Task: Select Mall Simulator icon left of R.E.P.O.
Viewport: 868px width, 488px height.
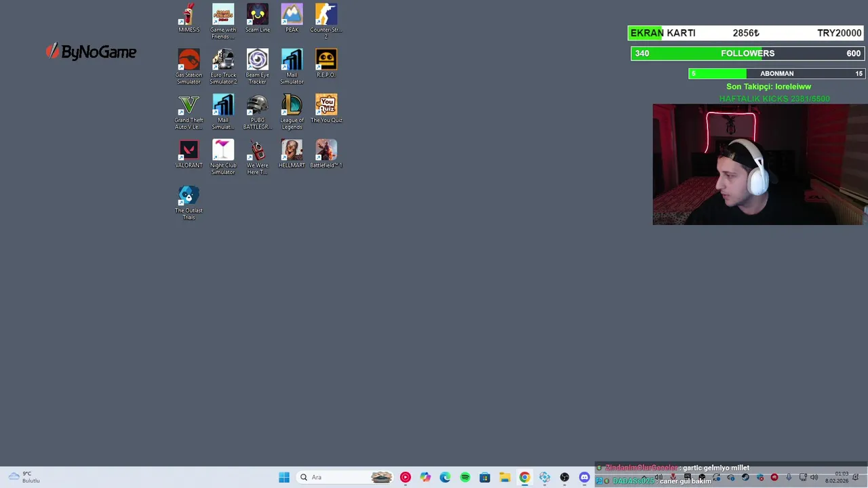Action: click(x=292, y=66)
